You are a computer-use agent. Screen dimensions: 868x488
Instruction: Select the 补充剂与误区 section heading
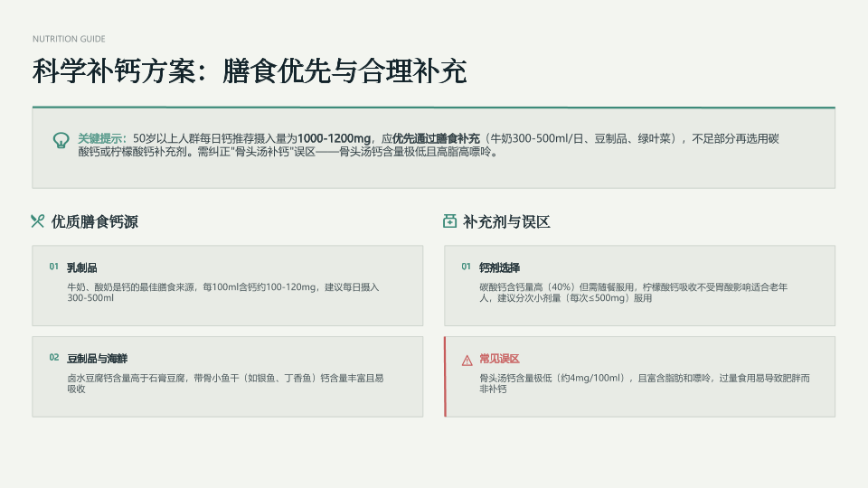click(506, 222)
